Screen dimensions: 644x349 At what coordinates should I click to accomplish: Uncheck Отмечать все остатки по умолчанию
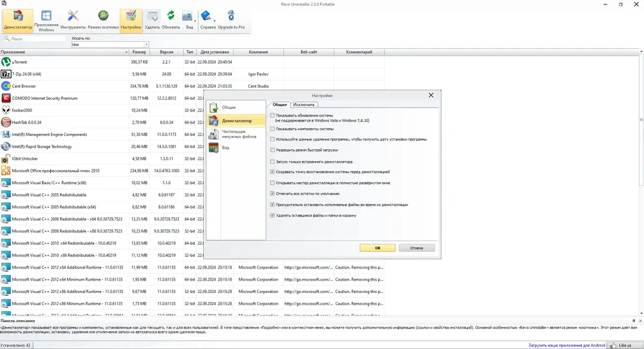coord(272,194)
